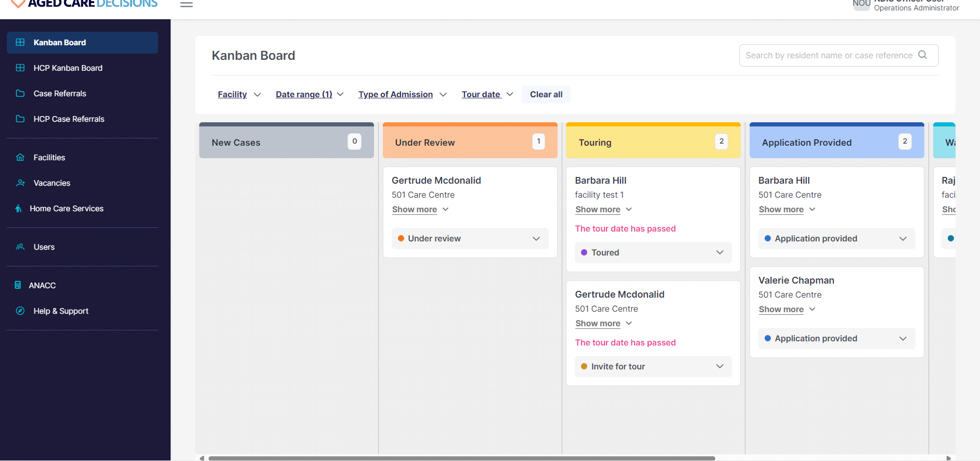The width and height of the screenshot is (980, 461).
Task: Click 'facility test 1' text on Barbara Hill card
Action: point(599,195)
